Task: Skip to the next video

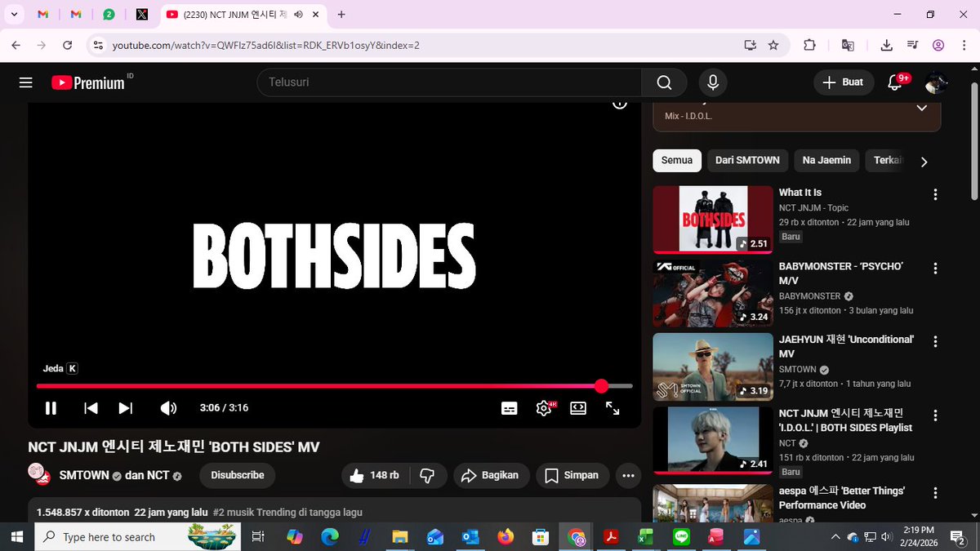Action: [x=126, y=408]
